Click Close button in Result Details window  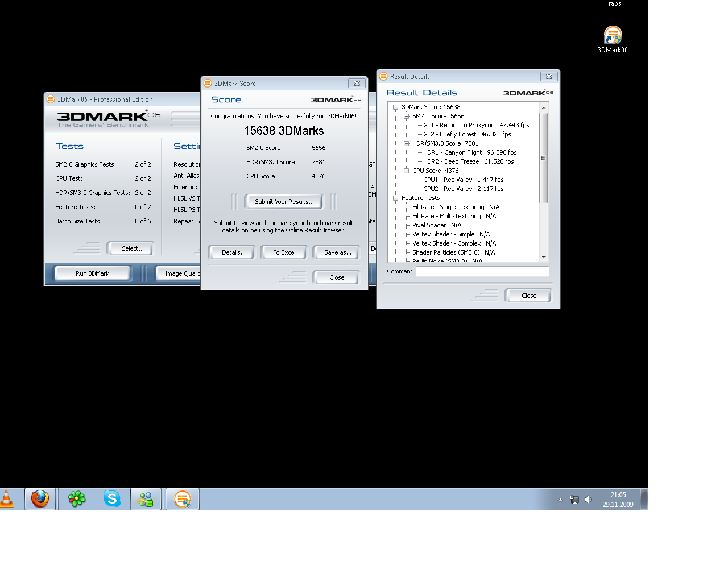(528, 296)
